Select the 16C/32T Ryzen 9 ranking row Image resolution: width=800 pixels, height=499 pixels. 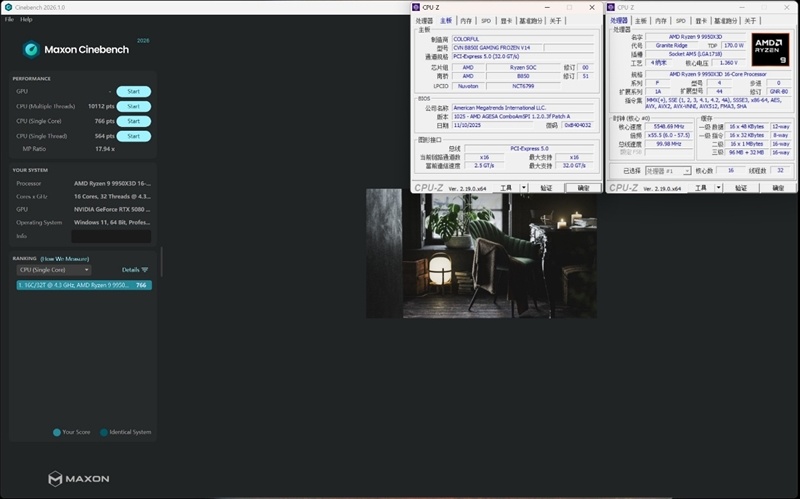point(84,285)
